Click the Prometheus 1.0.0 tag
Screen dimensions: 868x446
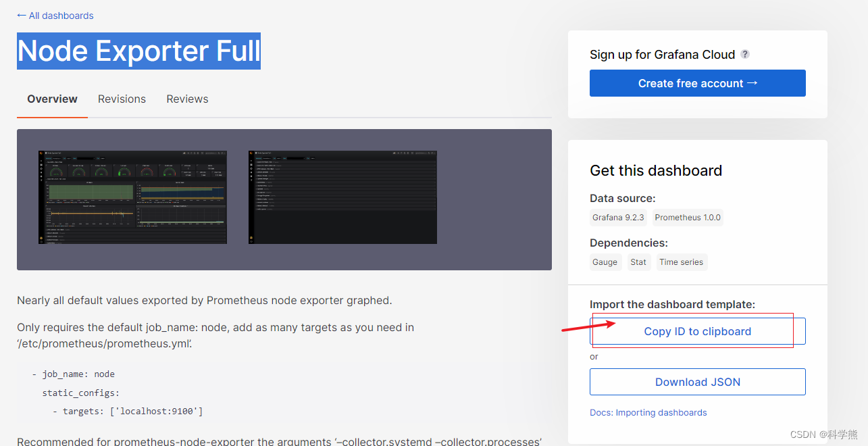point(688,218)
